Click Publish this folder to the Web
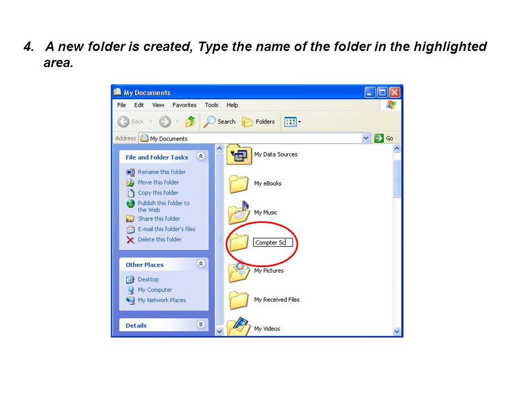The width and height of the screenshot is (532, 399). pos(164,206)
